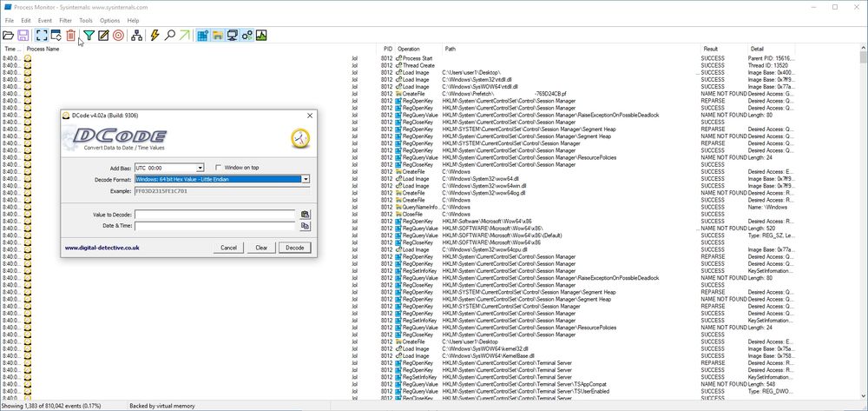Click the Path column header
Image resolution: width=868 pixels, height=411 pixels.
pos(572,49)
